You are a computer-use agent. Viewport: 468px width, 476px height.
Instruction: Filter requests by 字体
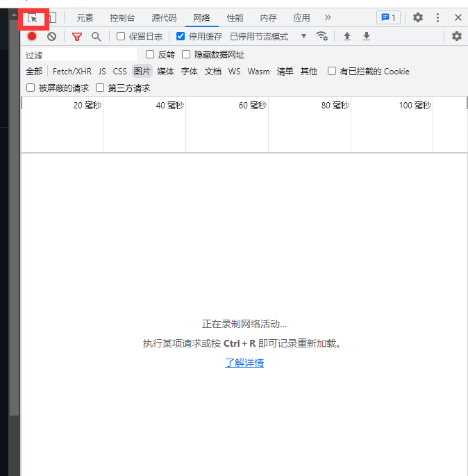tap(190, 72)
